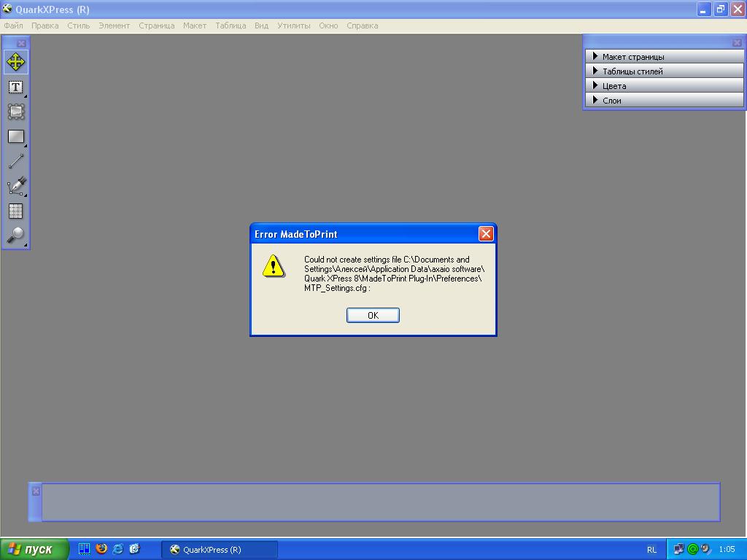Open the Стиль menu
The image size is (747, 560).
point(79,26)
